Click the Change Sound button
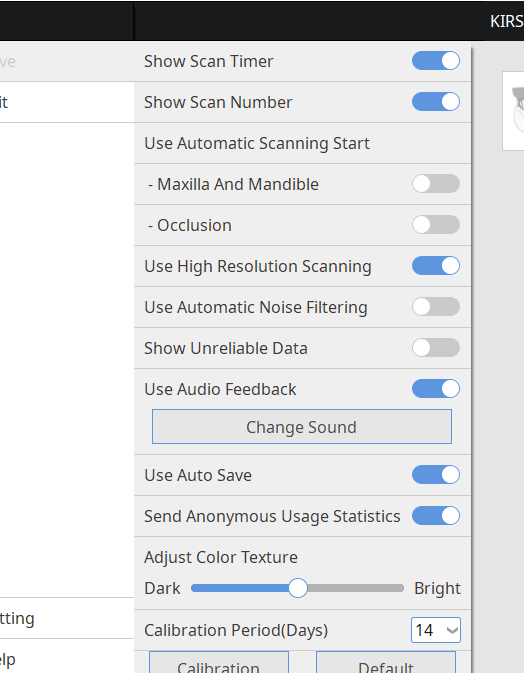This screenshot has height=673, width=524. click(x=302, y=427)
